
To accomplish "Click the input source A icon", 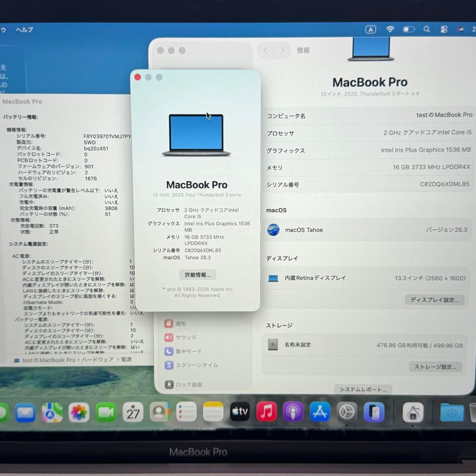I will pyautogui.click(x=371, y=30).
